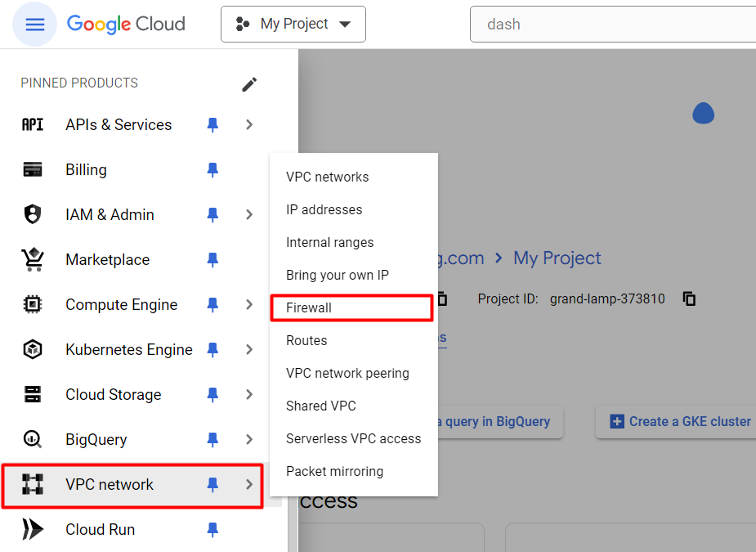
Task: Select VPC network peering option
Action: pyautogui.click(x=353, y=374)
